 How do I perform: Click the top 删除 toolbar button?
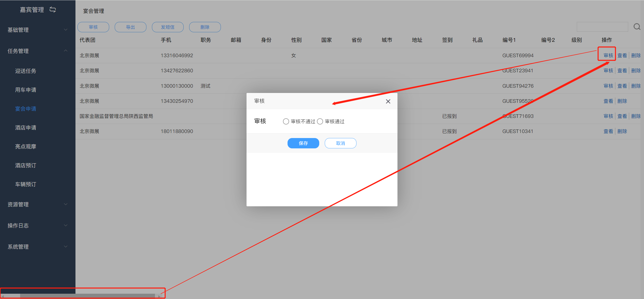[205, 27]
